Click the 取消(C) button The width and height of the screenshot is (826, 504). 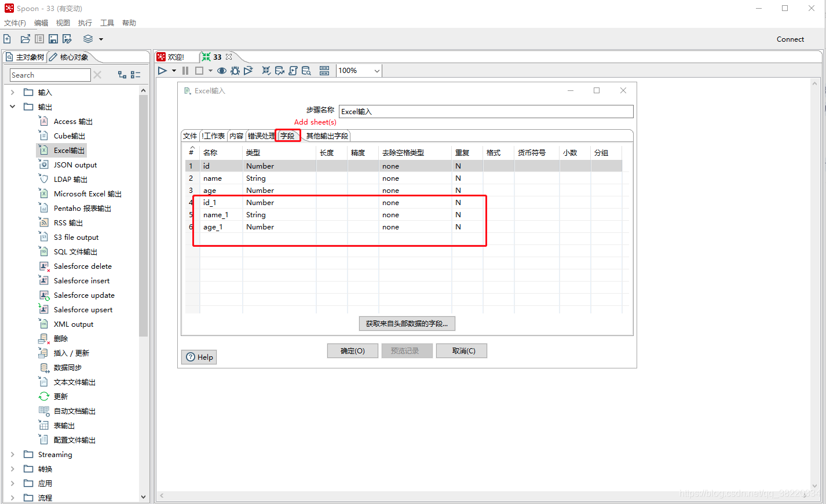[462, 350]
